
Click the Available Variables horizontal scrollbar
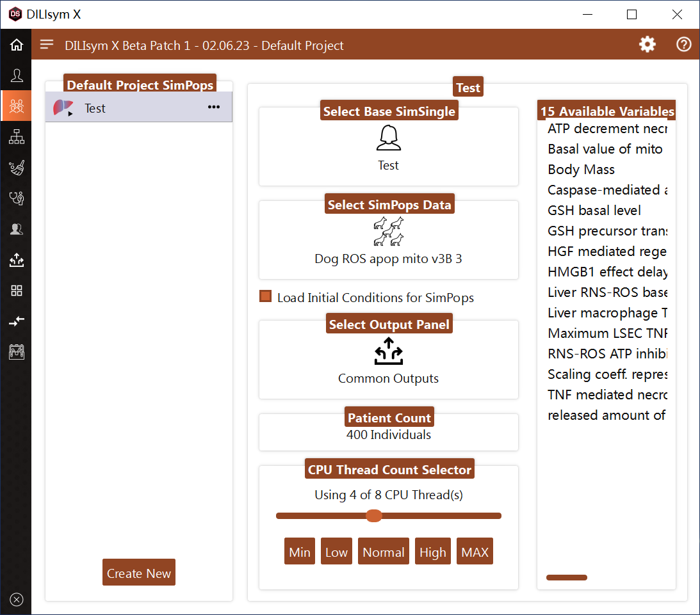566,577
